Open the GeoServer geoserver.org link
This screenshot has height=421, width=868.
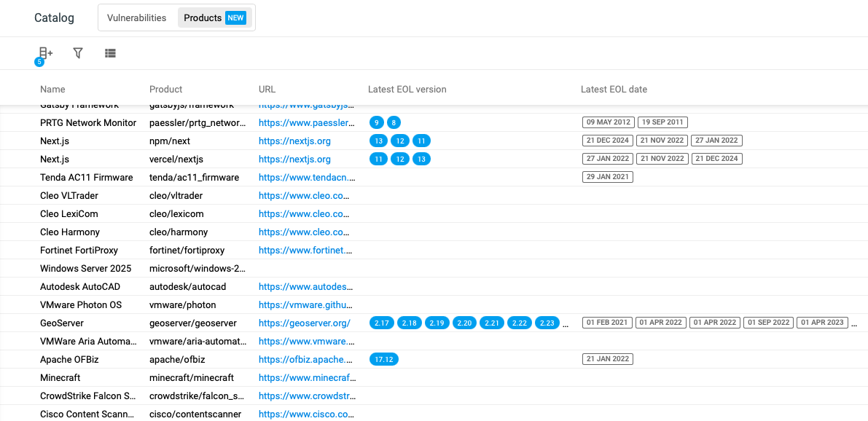point(304,323)
